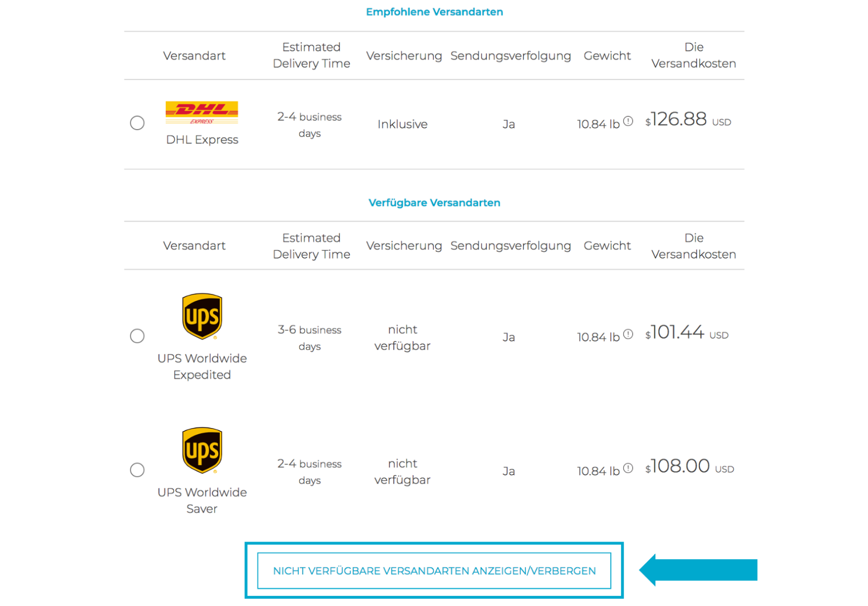Click UPS Worldwide Expedited label text
This screenshot has height=606, width=868.
pos(202,366)
